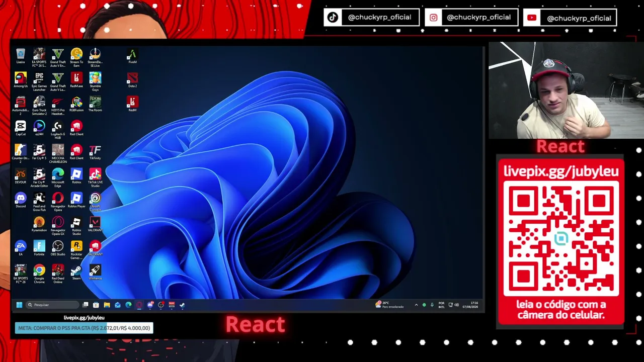Open network and volume quick settings
644x362 pixels.
[x=453, y=305]
